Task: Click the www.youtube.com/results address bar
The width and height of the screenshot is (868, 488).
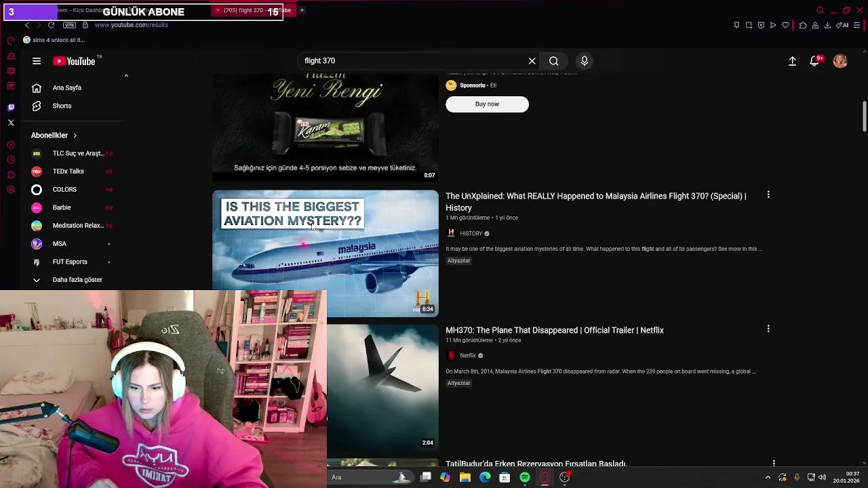Action: tap(132, 25)
